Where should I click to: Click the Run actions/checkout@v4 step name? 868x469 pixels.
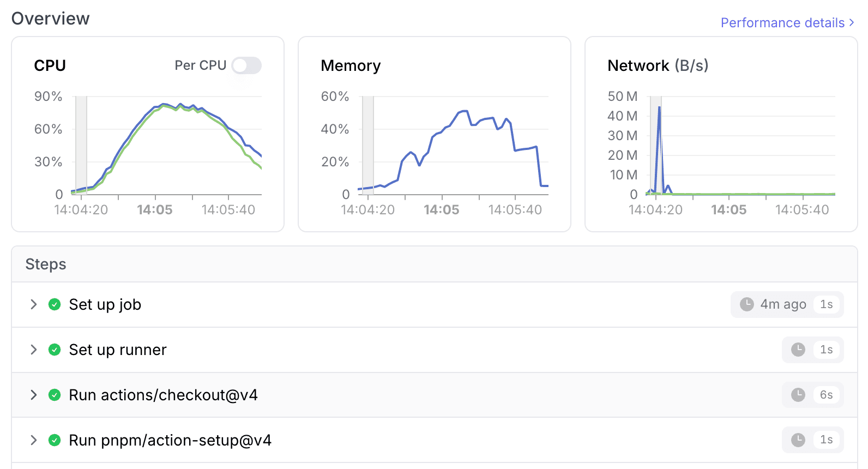click(x=164, y=395)
